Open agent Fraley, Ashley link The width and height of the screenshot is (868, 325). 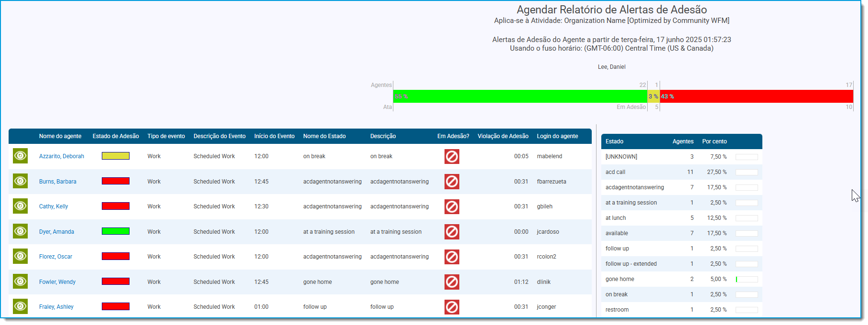[56, 307]
